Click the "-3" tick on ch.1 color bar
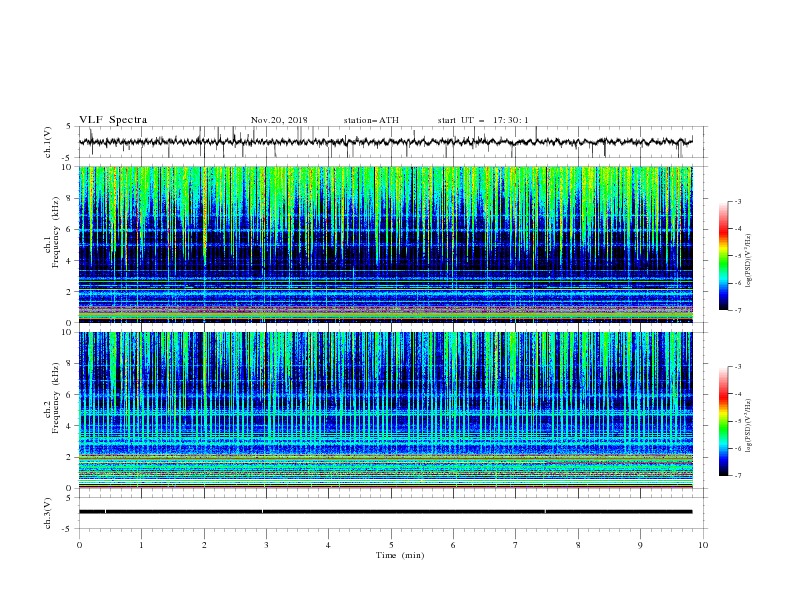Viewport: 792px width, 612px height. click(737, 201)
